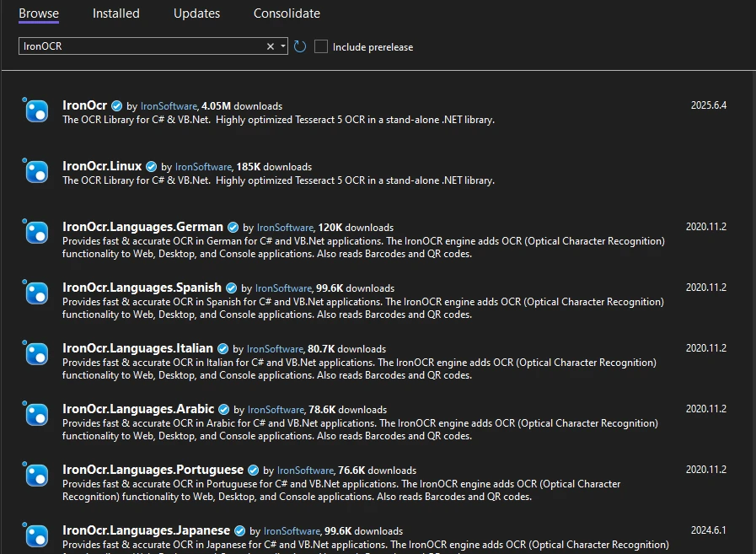Clear the search text with the X button

[x=271, y=46]
